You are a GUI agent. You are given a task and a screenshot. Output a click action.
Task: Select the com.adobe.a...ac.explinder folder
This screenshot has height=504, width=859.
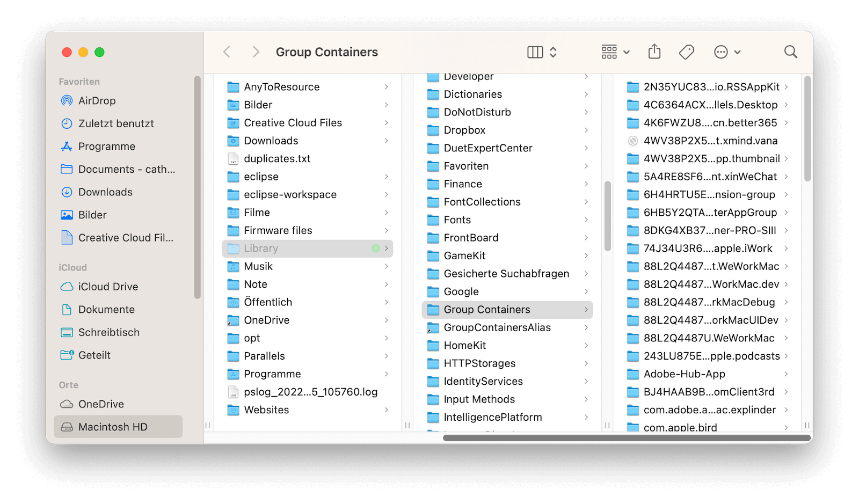(x=708, y=410)
